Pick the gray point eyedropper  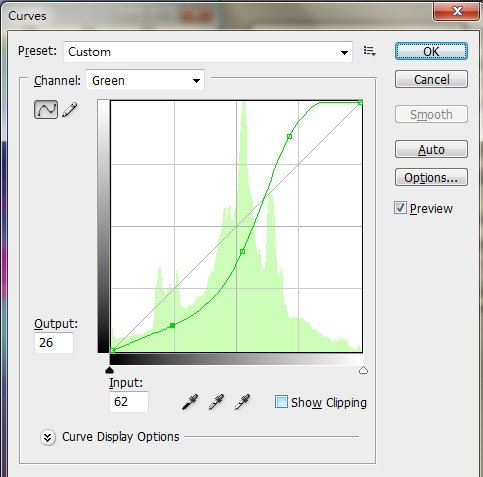pos(216,402)
